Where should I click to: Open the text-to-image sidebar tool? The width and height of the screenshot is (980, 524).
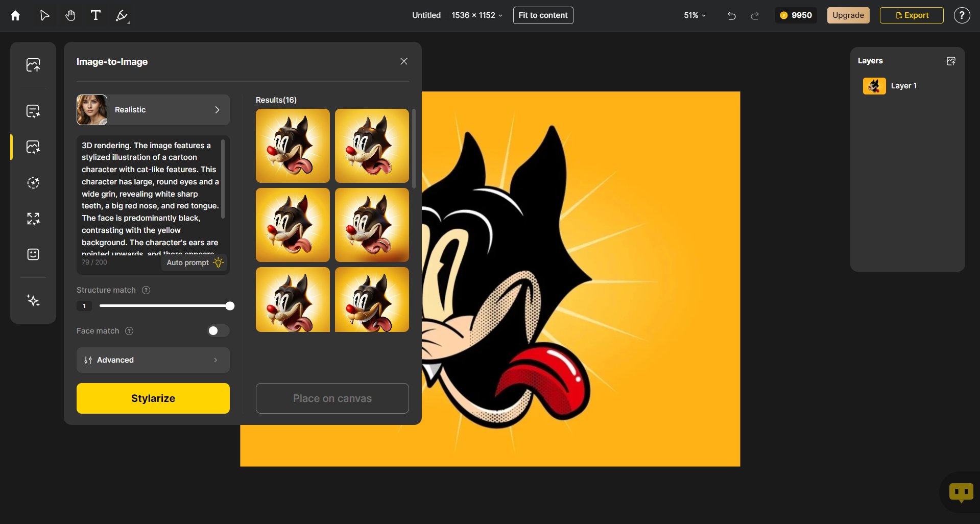point(33,111)
